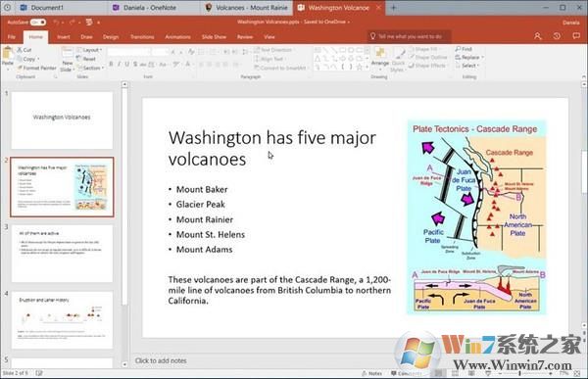Switch to the Insert ribbon tab

click(x=64, y=37)
